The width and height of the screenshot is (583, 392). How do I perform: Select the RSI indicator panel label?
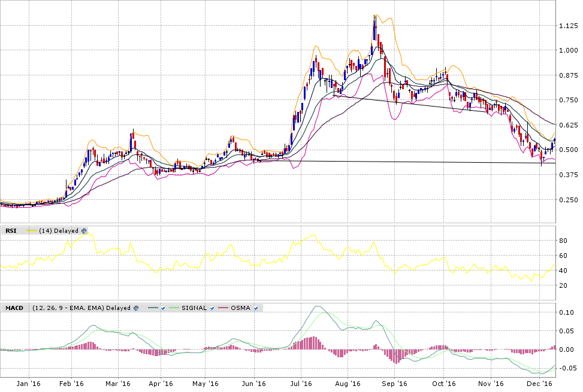point(11,230)
